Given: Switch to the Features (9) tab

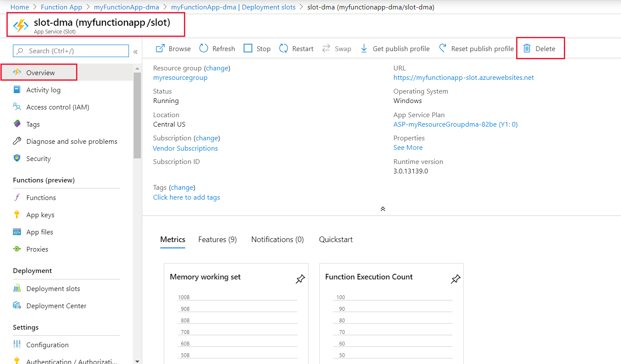Looking at the screenshot, I should pyautogui.click(x=217, y=239).
